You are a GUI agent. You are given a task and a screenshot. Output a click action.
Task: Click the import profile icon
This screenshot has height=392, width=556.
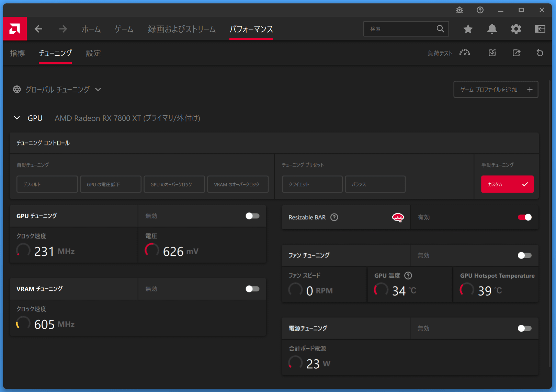click(x=492, y=53)
